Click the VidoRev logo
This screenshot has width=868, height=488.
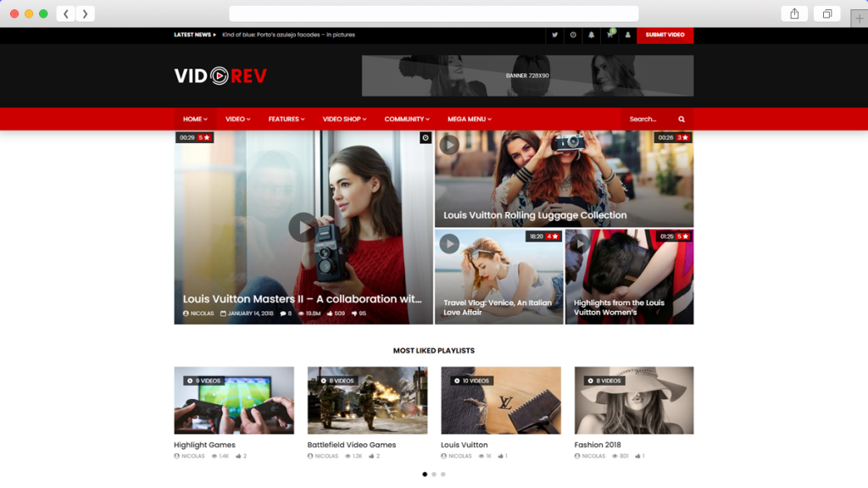pos(220,75)
